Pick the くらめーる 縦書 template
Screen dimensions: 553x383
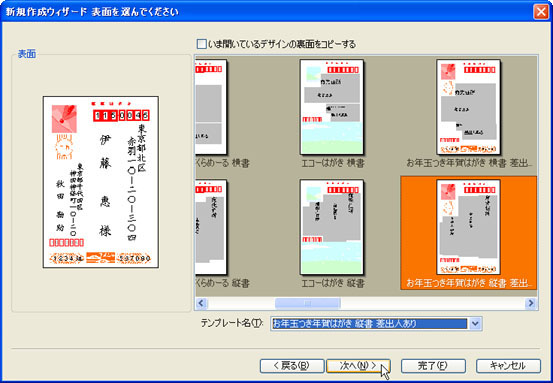point(211,227)
